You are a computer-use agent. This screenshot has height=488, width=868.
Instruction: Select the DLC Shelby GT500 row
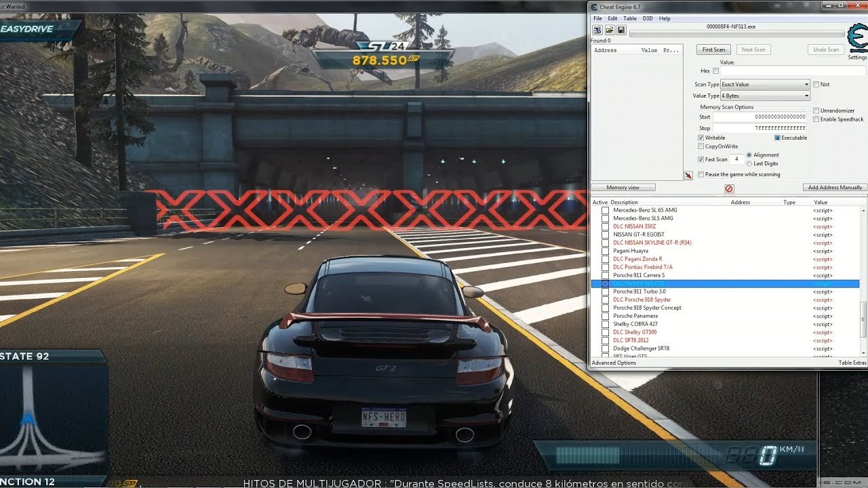[x=725, y=332]
